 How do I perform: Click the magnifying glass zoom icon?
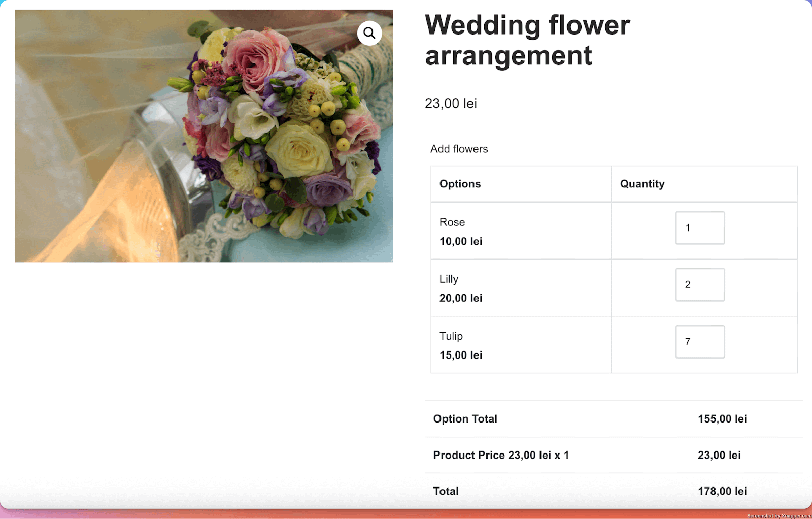pyautogui.click(x=369, y=33)
